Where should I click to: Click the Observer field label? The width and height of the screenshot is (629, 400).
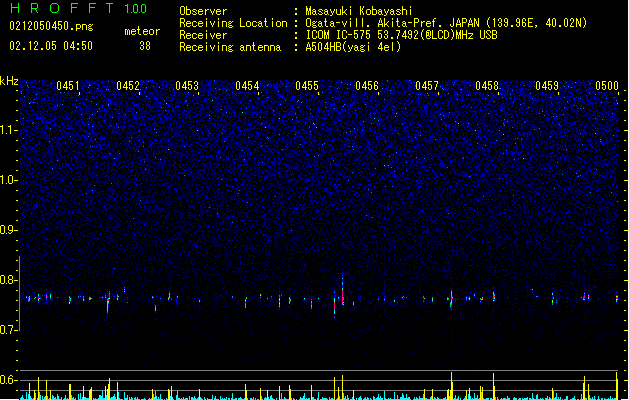pos(203,11)
